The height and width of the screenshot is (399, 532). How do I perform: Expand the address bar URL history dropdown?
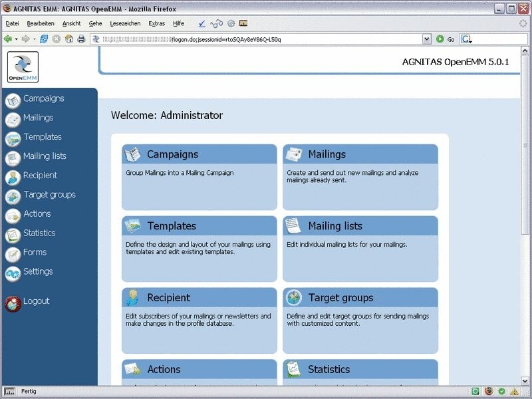(426, 39)
